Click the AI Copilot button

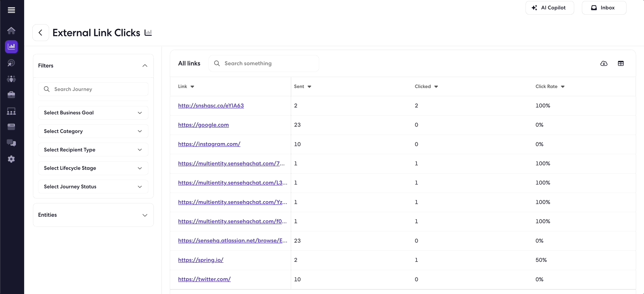[x=550, y=8]
